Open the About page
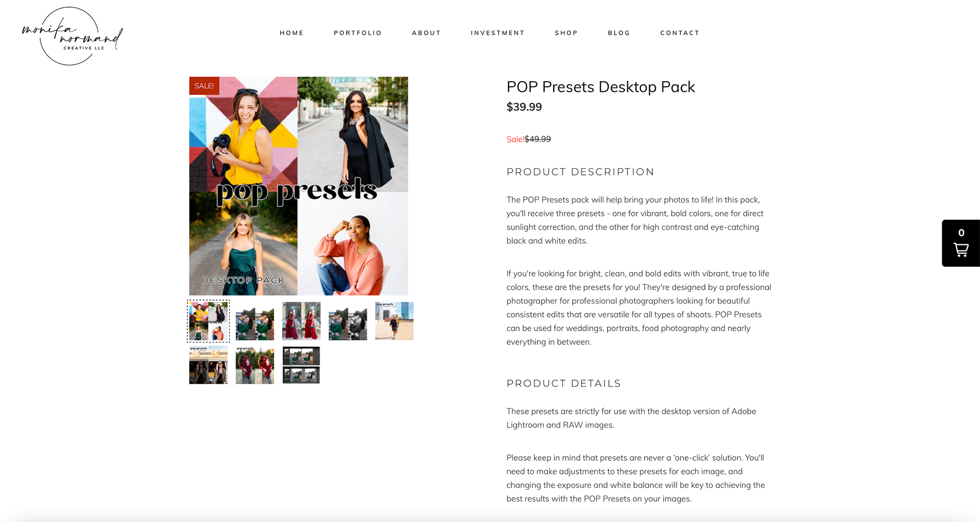The height and width of the screenshot is (522, 980). [426, 33]
